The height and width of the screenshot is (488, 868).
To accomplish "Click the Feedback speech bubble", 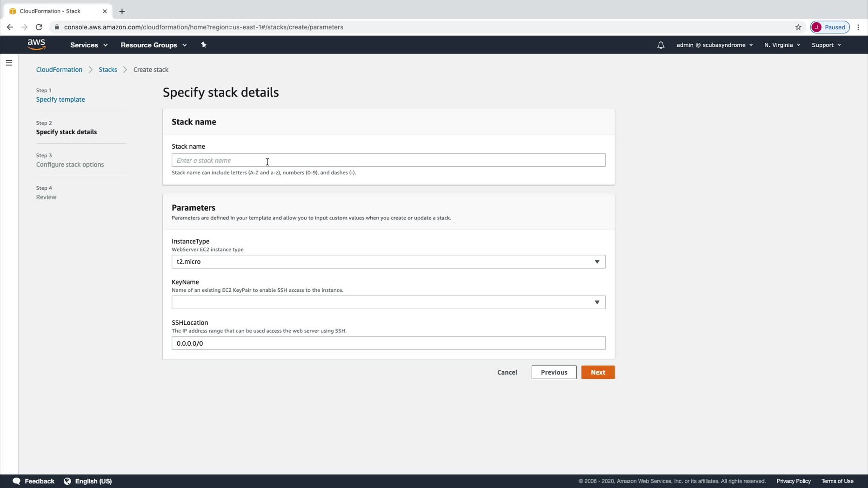I will 33,481.
